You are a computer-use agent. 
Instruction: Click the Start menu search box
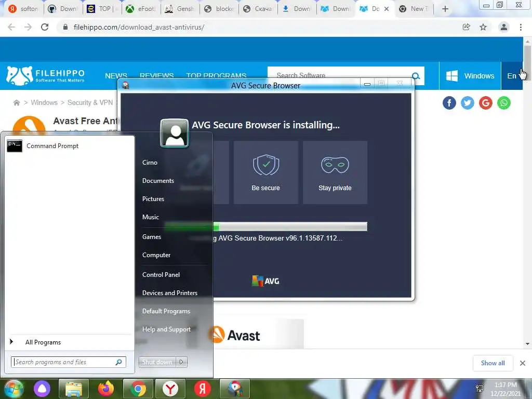tap(69, 362)
